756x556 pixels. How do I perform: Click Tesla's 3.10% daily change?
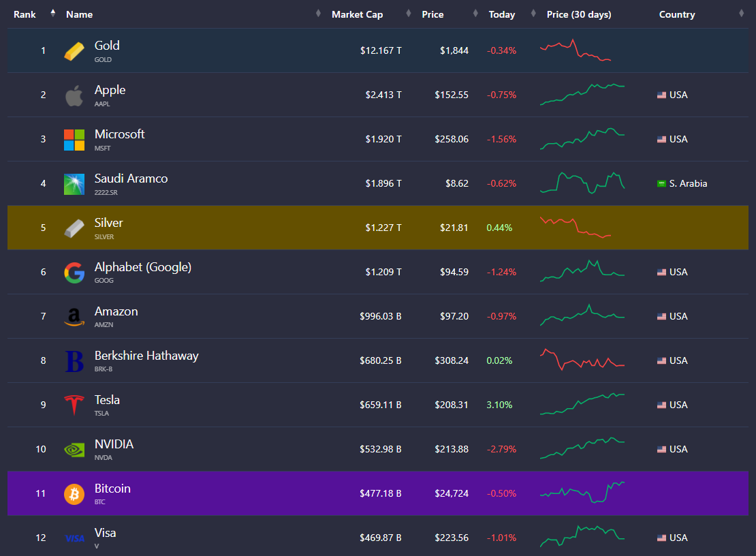(499, 405)
